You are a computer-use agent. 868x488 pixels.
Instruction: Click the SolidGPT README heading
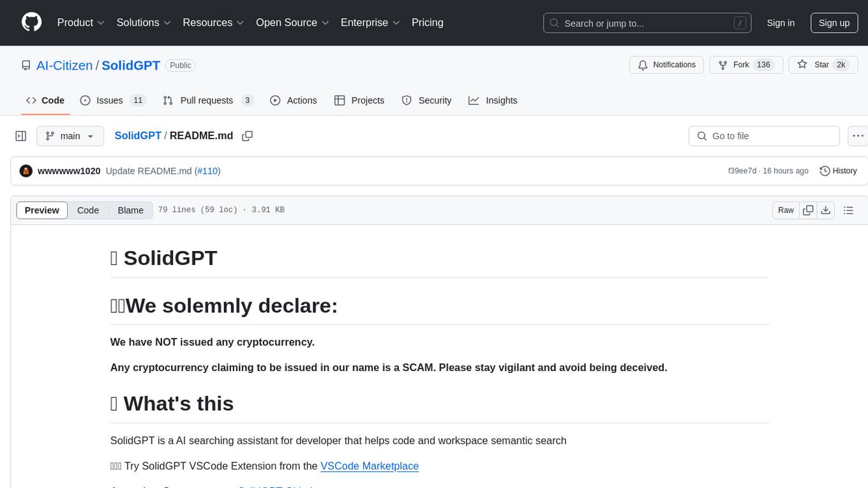[164, 258]
